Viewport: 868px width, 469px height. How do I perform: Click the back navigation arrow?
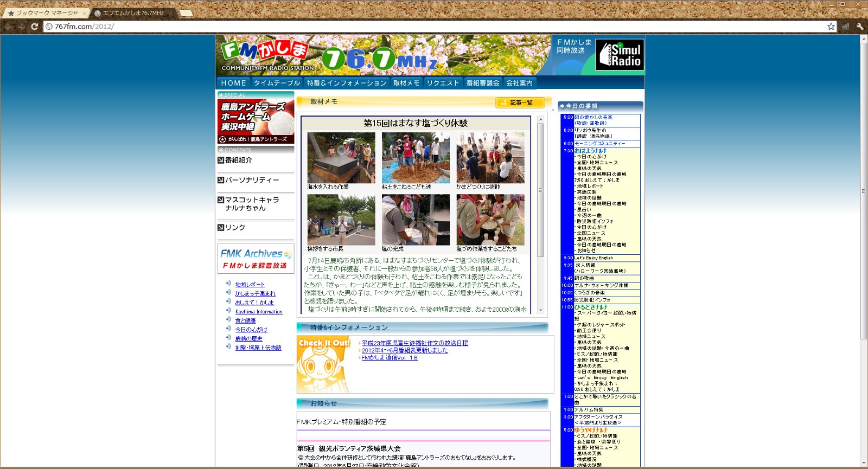(x=9, y=26)
